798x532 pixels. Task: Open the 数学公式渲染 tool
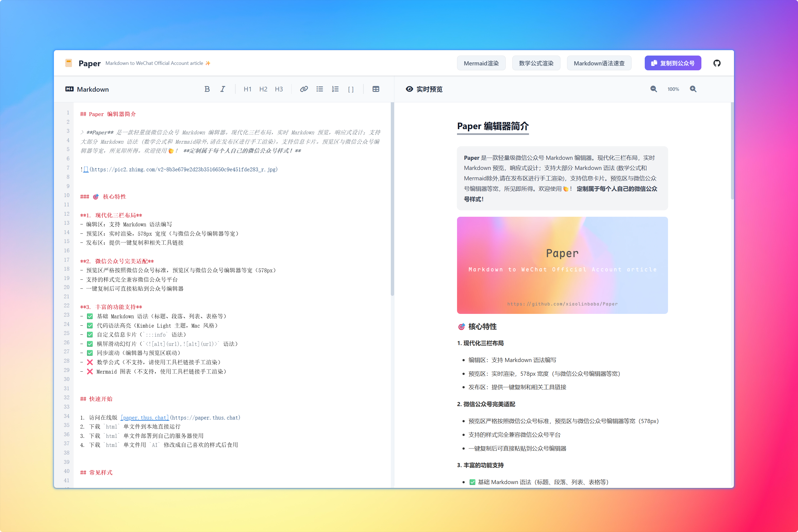pos(536,63)
